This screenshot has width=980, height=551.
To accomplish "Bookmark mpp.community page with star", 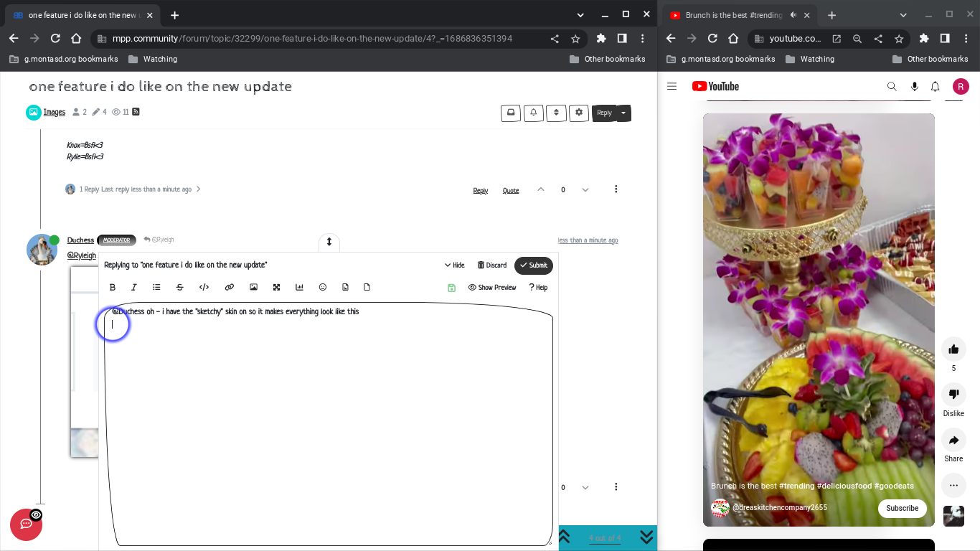I will click(x=575, y=39).
